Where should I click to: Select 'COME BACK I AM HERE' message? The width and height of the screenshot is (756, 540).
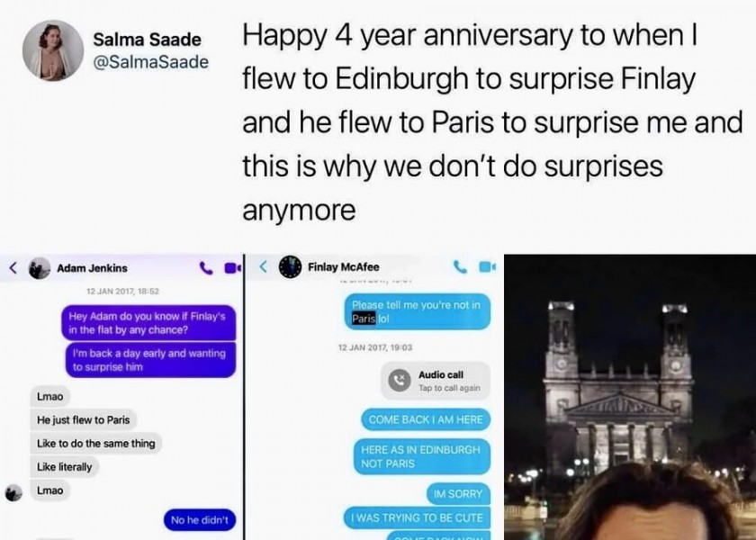[425, 419]
